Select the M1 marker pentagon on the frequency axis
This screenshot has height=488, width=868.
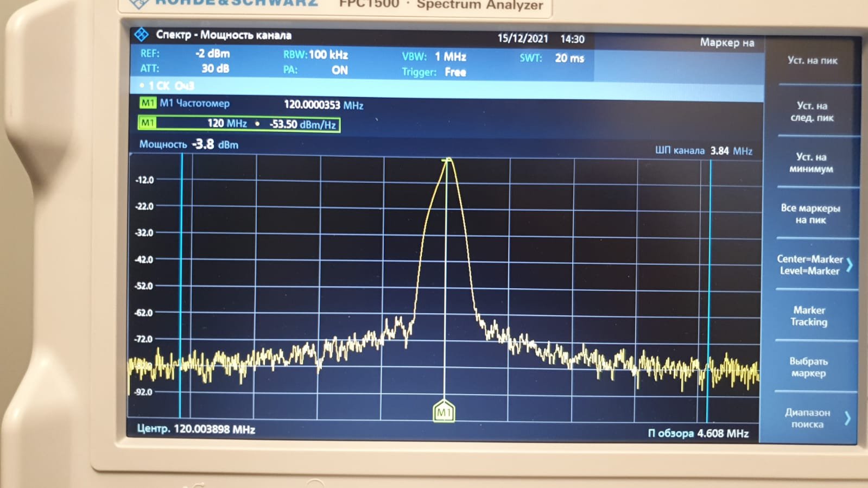point(443,412)
